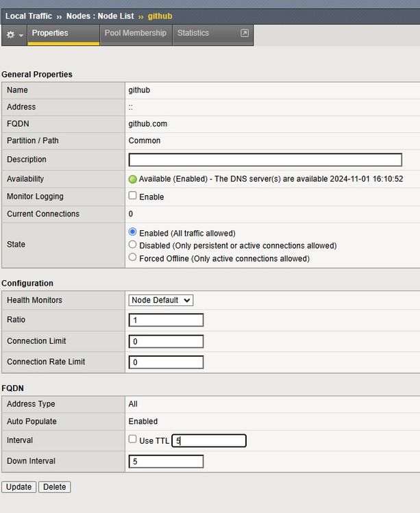This screenshot has height=513, width=420.
Task: Switch to the Pool Membership tab
Action: pos(135,33)
